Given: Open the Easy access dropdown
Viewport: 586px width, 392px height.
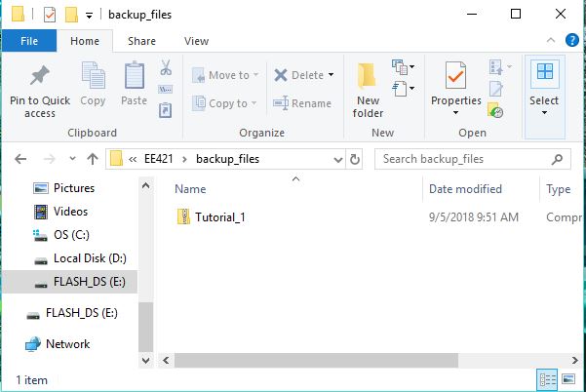Looking at the screenshot, I should [x=403, y=89].
